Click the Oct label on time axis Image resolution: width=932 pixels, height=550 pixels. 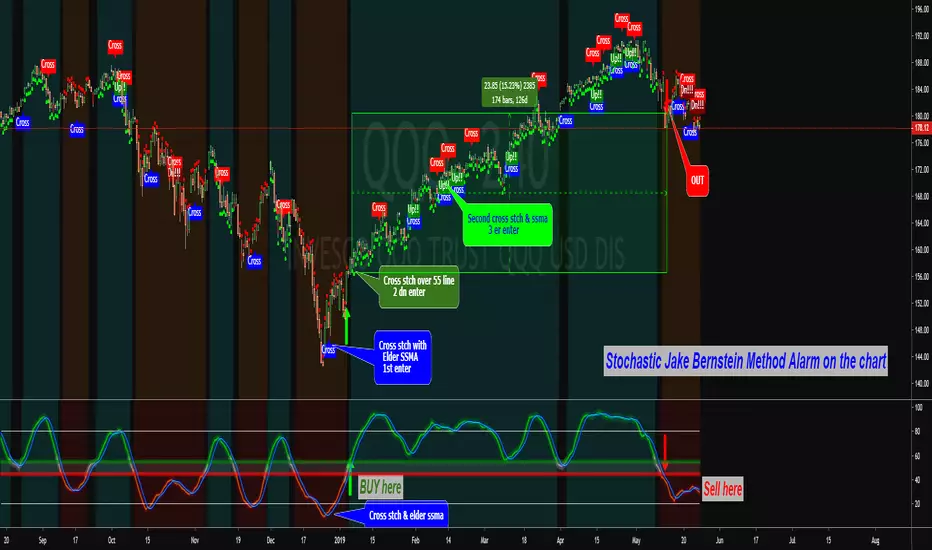click(x=111, y=540)
